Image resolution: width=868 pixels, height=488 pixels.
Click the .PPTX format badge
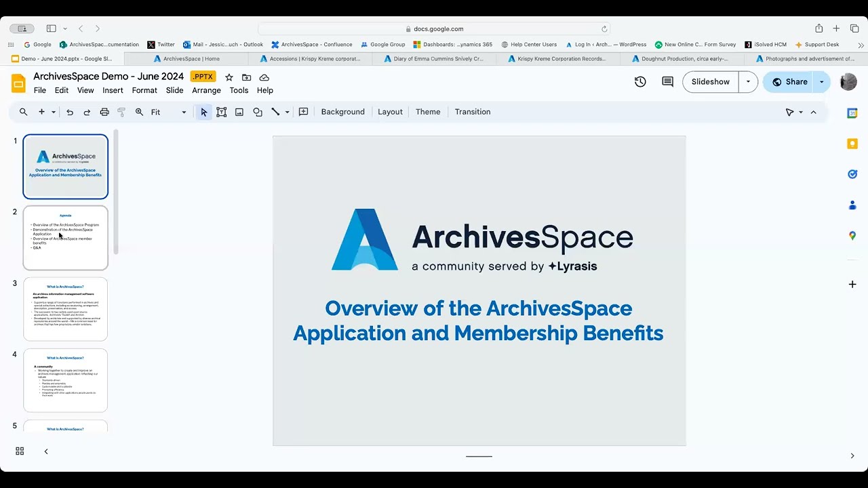203,77
